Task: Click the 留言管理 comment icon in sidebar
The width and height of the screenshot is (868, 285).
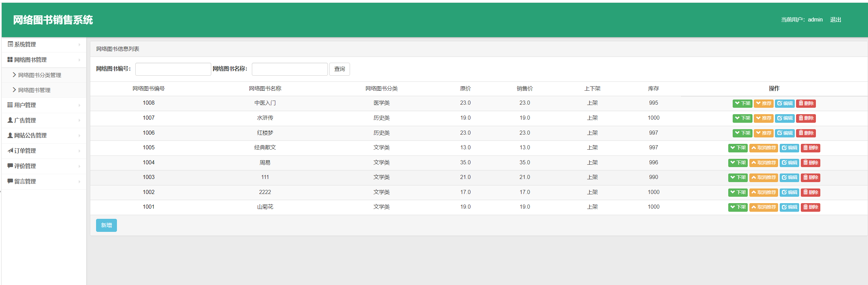Action: (10, 181)
